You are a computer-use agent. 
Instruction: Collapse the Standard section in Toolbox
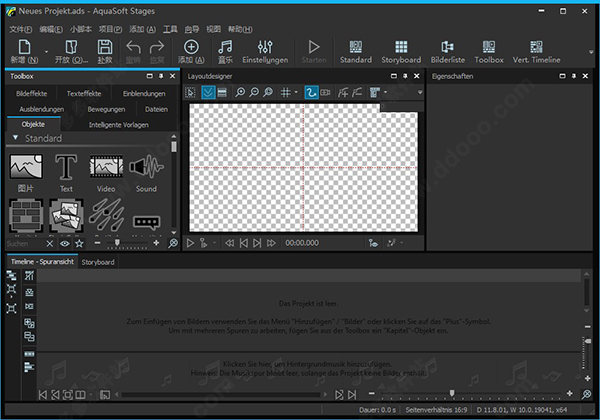15,138
